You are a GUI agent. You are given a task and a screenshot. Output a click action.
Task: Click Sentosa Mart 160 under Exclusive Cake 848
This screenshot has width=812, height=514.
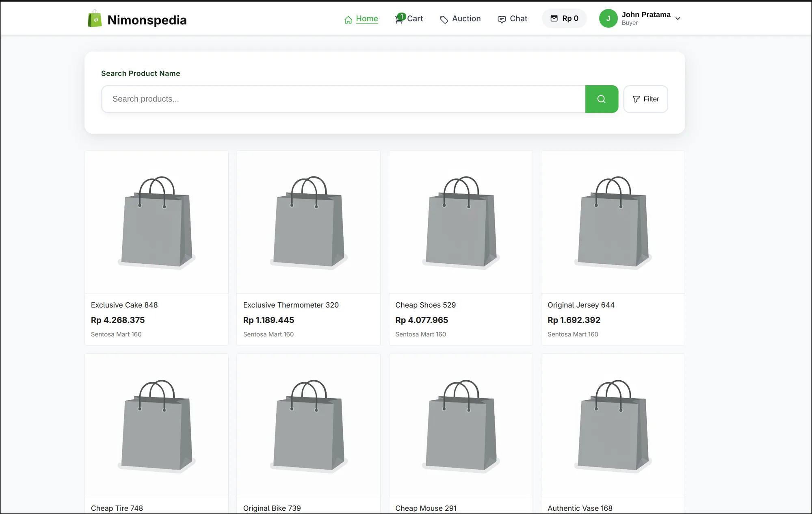[116, 334]
